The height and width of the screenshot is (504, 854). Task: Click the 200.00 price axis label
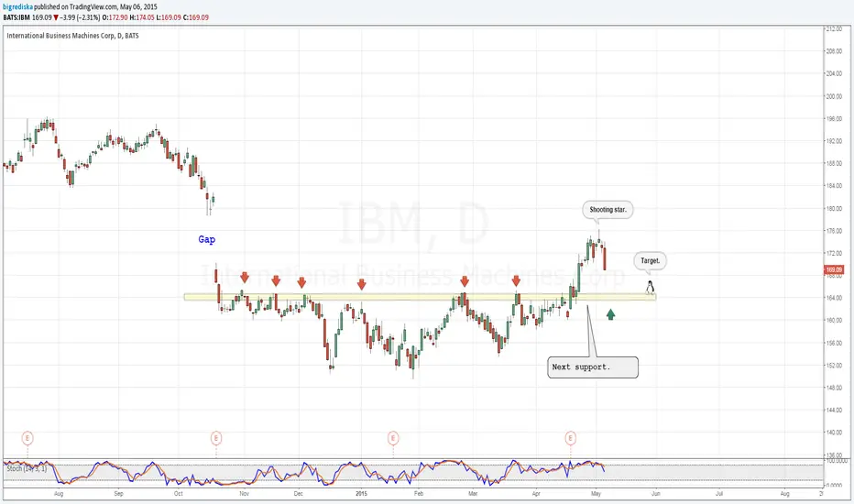click(x=834, y=96)
